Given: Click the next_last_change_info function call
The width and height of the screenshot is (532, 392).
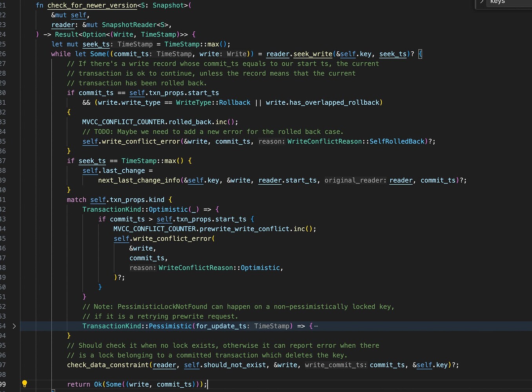Looking at the screenshot, I should tap(139, 180).
